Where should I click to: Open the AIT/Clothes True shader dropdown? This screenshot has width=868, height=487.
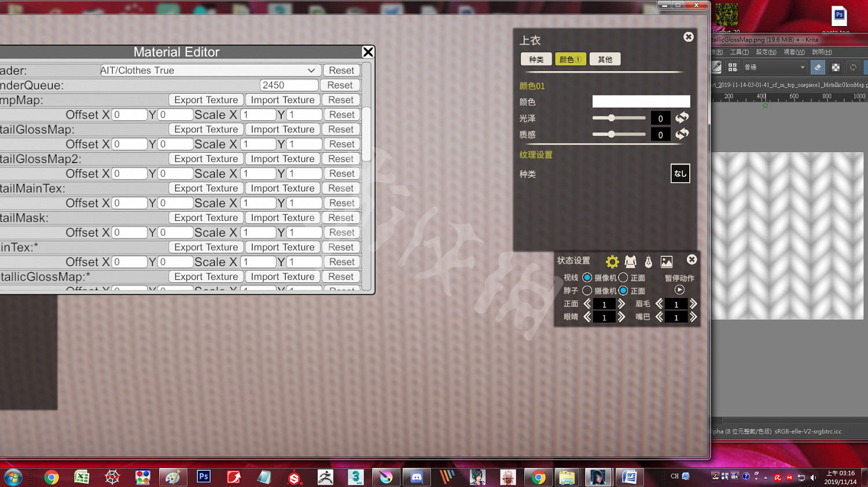(x=209, y=71)
